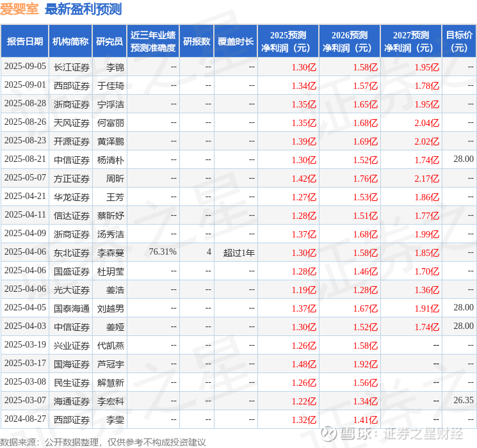Select date cell 2025-04-03
Screen dimensions: 477x448
tap(25, 326)
